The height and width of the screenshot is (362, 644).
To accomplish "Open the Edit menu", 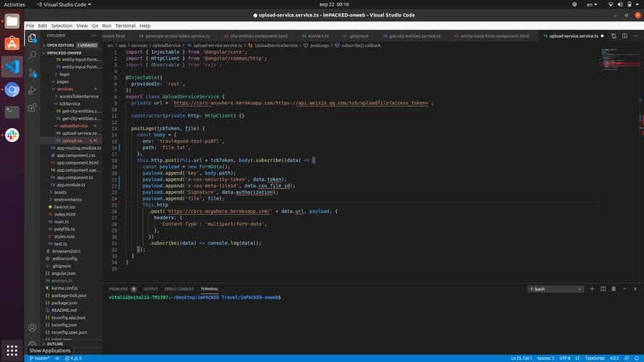I will (x=42, y=25).
